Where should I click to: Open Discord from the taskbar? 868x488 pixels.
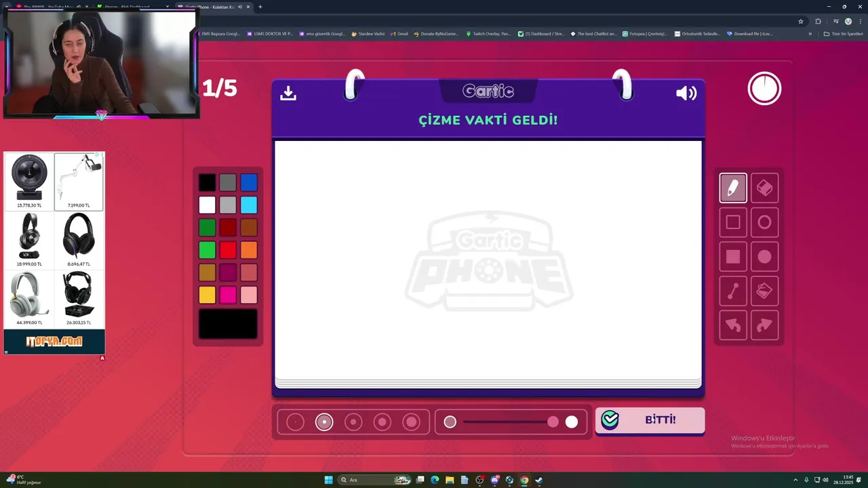point(494,480)
